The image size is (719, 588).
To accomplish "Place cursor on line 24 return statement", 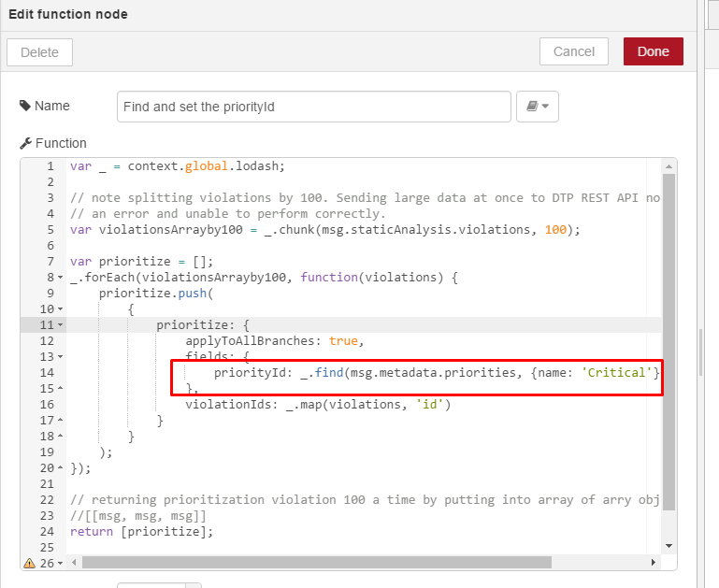I will [x=141, y=532].
